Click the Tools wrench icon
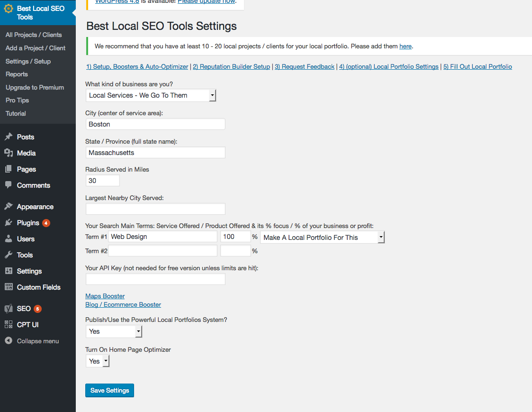This screenshot has height=412, width=532. pyautogui.click(x=9, y=255)
